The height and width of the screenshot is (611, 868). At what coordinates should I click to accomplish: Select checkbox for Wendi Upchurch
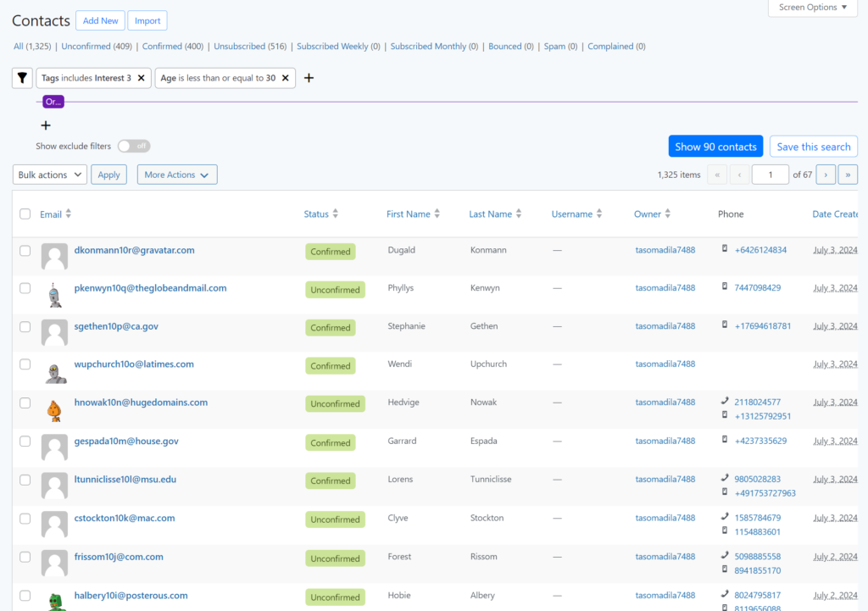click(25, 364)
